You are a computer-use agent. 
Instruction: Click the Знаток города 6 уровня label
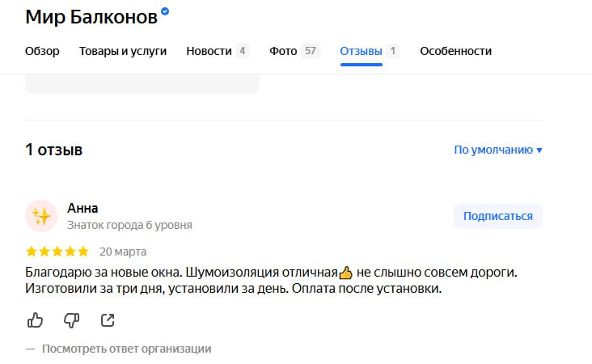pyautogui.click(x=129, y=225)
